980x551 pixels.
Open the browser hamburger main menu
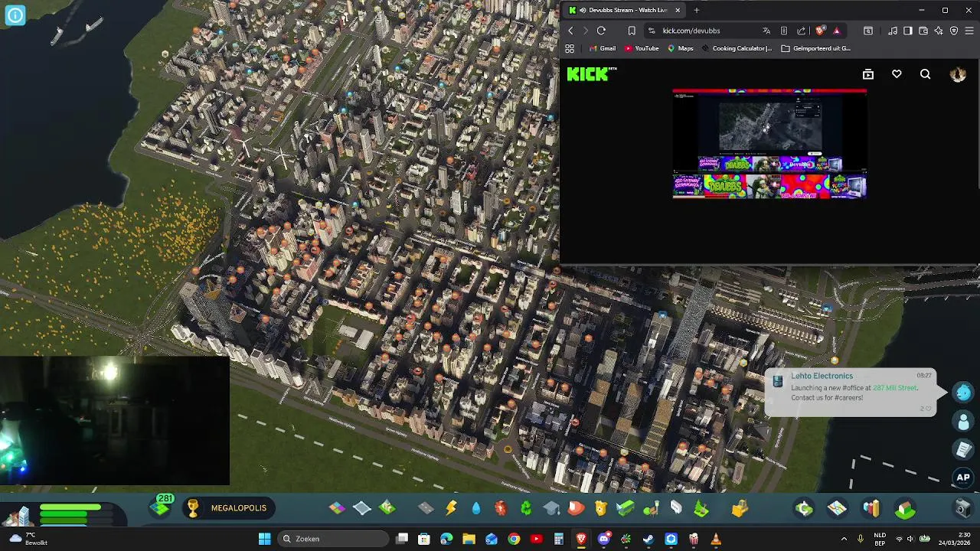[x=969, y=31]
